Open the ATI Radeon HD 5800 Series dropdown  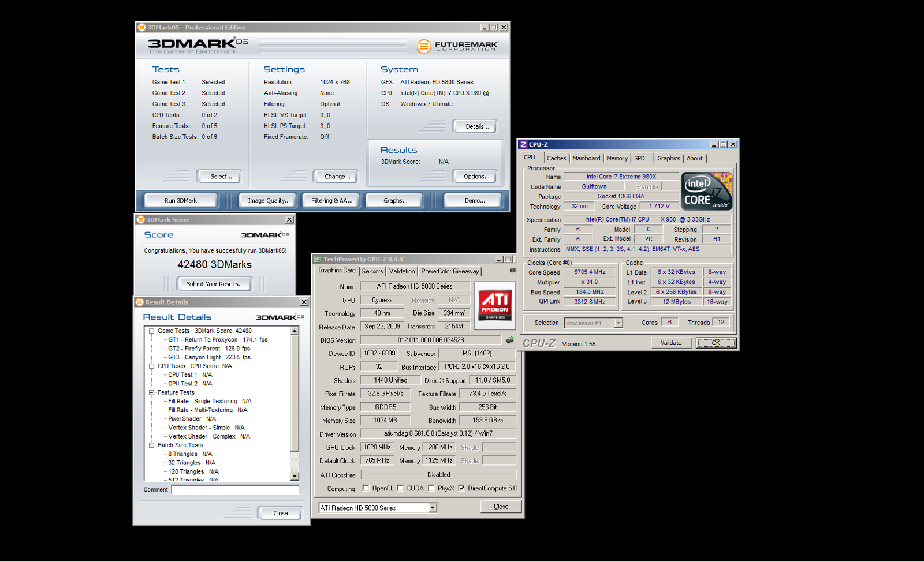click(x=433, y=508)
